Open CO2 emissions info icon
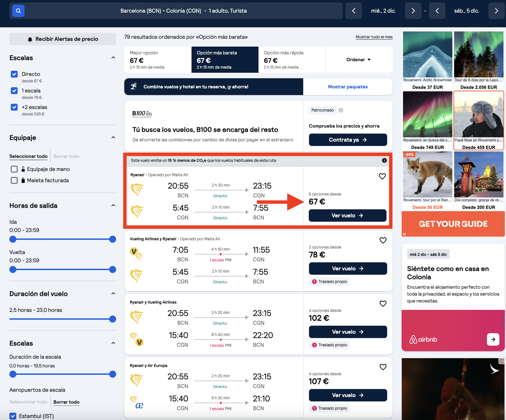Screen dimensions: 506x420 tap(384, 160)
